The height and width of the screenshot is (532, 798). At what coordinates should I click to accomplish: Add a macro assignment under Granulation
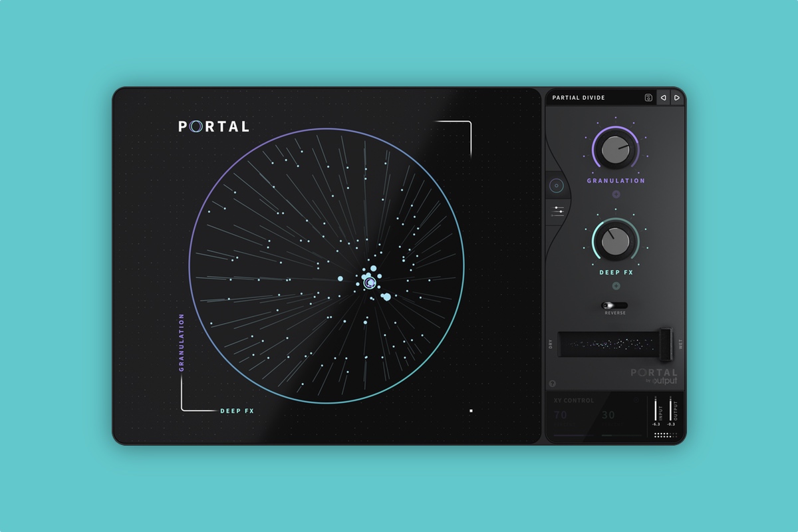(x=616, y=194)
